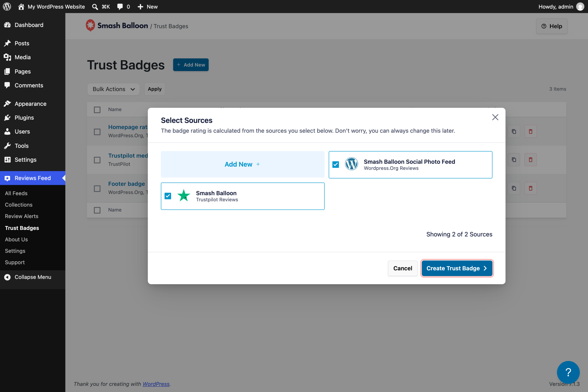Screen dimensions: 588x392
Task: Click the Pages icon in sidebar
Action: [7, 71]
